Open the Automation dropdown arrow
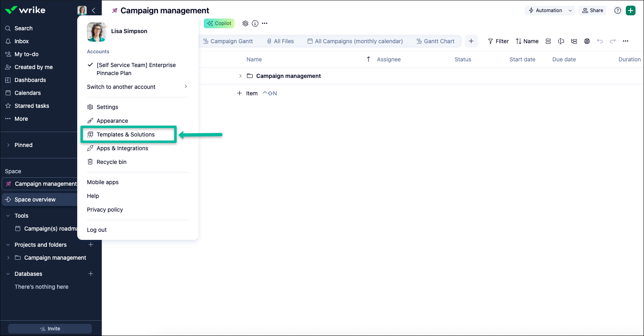Image resolution: width=644 pixels, height=336 pixels. pyautogui.click(x=570, y=10)
